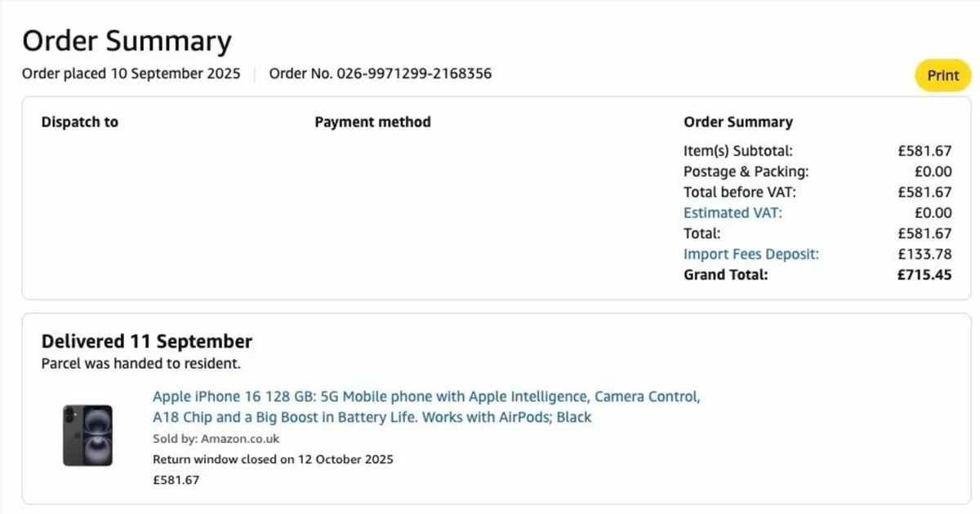Open the Estimated VAT link
Viewport: 980px width, 514px height.
tap(732, 212)
